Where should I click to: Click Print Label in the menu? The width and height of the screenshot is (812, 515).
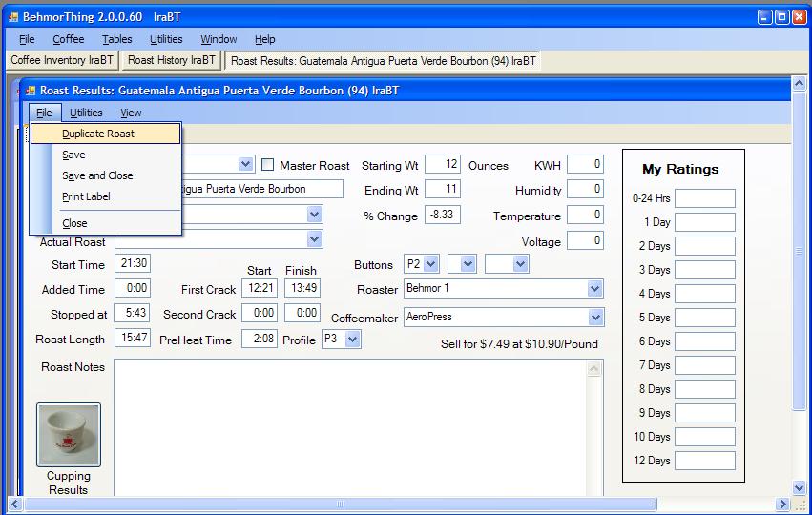(86, 196)
